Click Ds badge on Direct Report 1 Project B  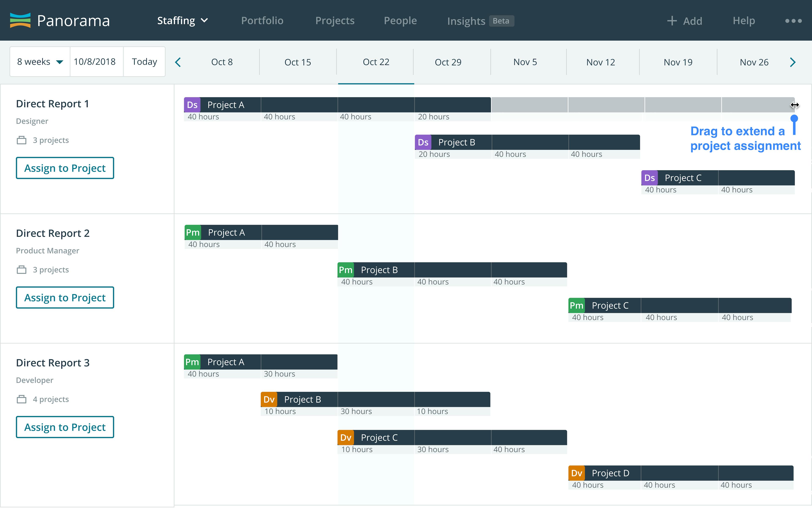[x=423, y=142]
